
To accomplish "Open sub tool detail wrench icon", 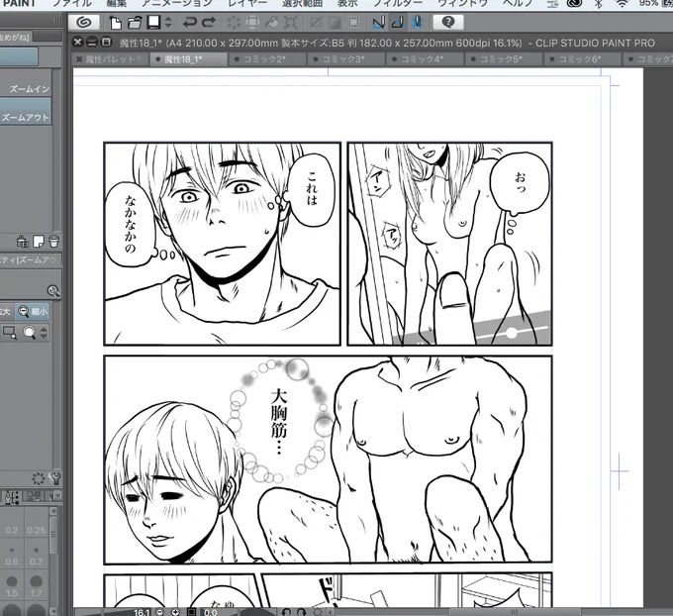I will point(55,478).
